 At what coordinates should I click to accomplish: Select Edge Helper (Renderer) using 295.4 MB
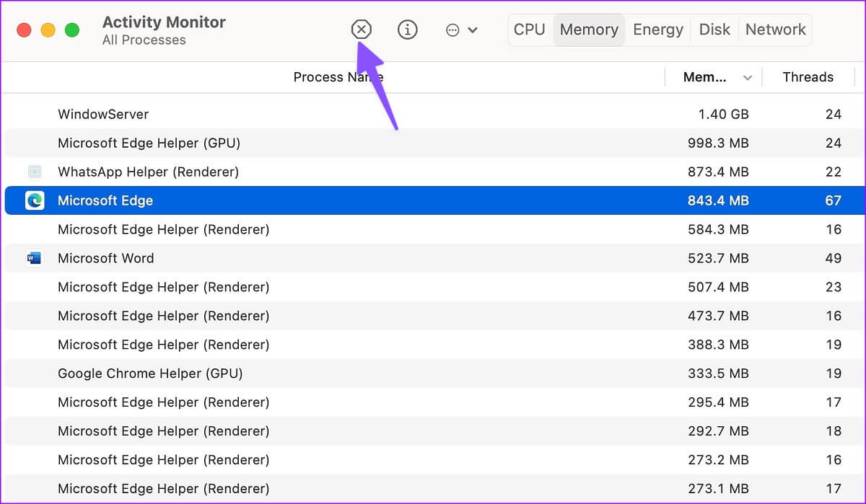433,402
